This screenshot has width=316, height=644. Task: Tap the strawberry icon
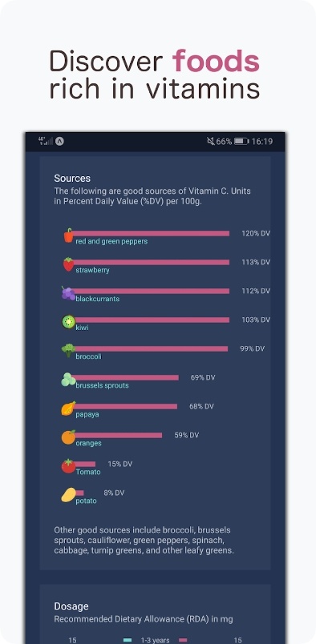click(x=68, y=264)
